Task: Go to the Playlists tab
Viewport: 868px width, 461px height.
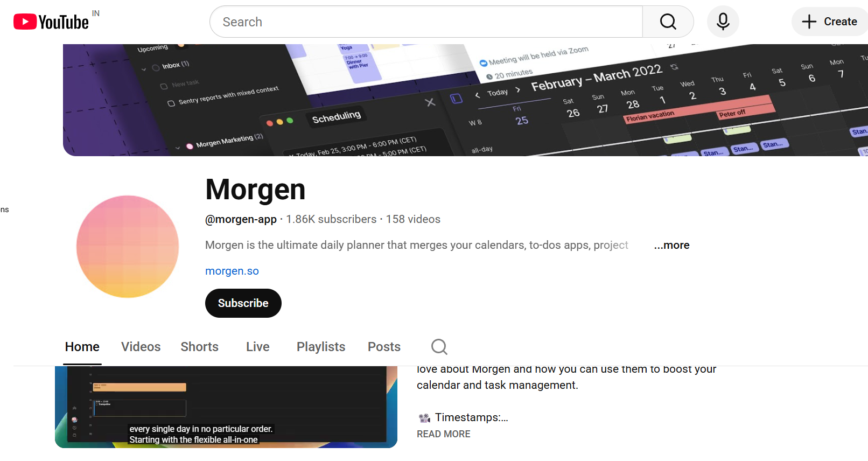Action: click(x=321, y=347)
